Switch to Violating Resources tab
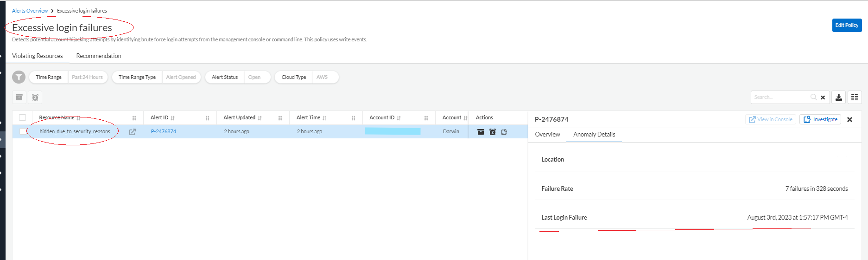 point(38,56)
